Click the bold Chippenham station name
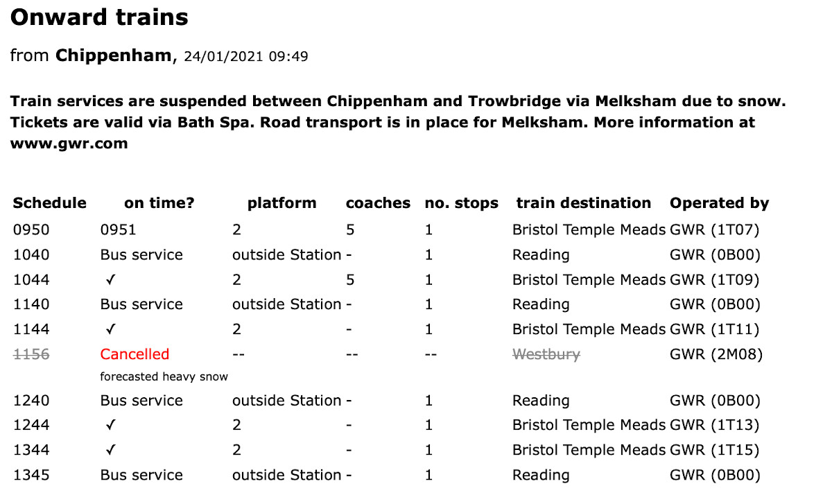832x504 pixels. [x=113, y=55]
